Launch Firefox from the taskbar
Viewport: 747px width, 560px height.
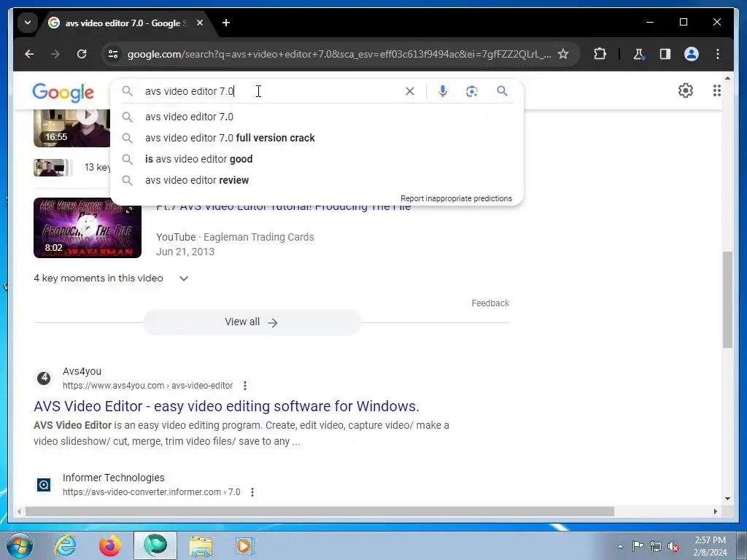click(110, 545)
